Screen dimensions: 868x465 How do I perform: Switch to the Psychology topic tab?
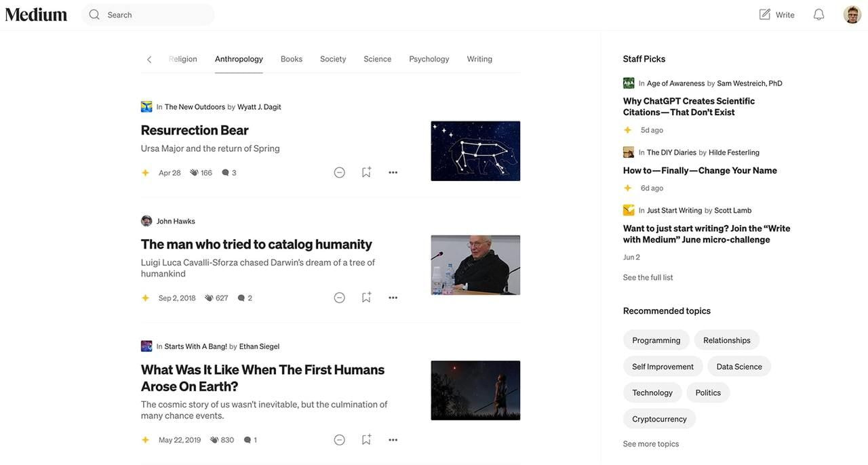[429, 59]
